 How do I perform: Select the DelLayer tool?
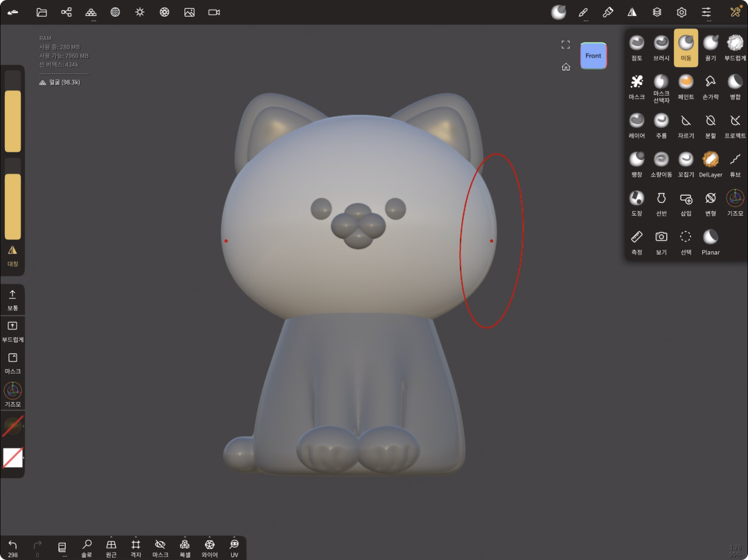click(x=711, y=165)
